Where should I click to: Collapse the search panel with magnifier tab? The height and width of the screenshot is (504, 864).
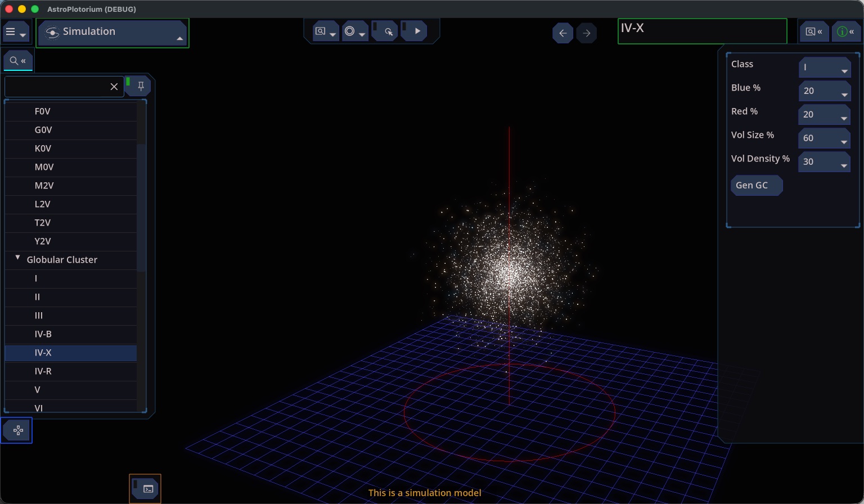tap(18, 60)
